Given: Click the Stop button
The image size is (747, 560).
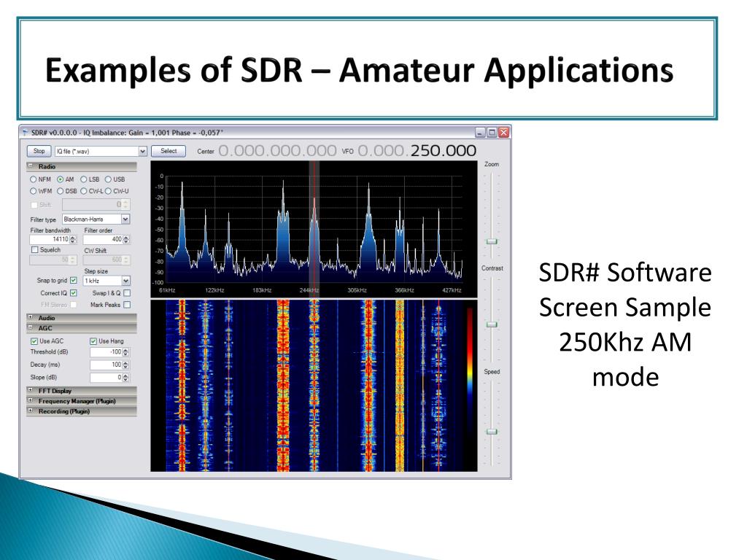Looking at the screenshot, I should (39, 151).
